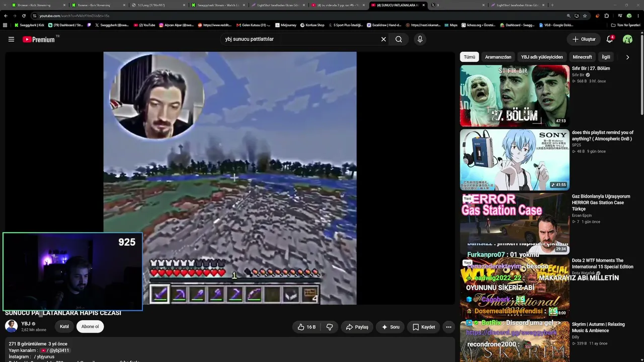
Task: Dislike the video with thumbs down
Action: coord(330,327)
